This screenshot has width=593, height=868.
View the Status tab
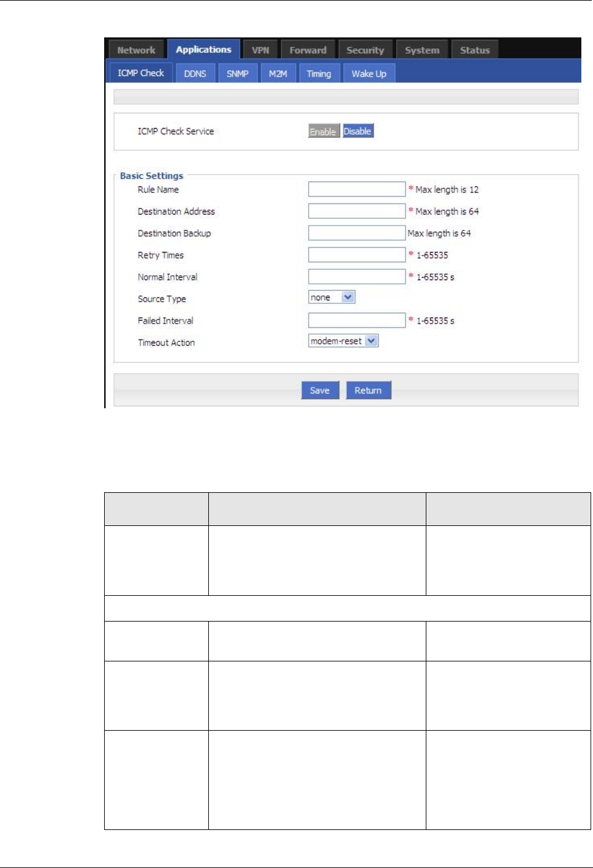[475, 50]
